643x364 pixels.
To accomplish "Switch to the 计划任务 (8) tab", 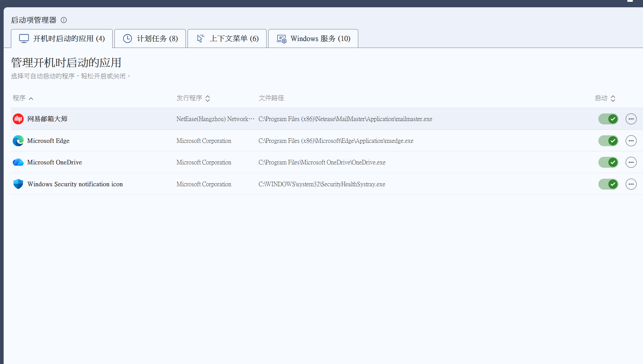I will 150,39.
